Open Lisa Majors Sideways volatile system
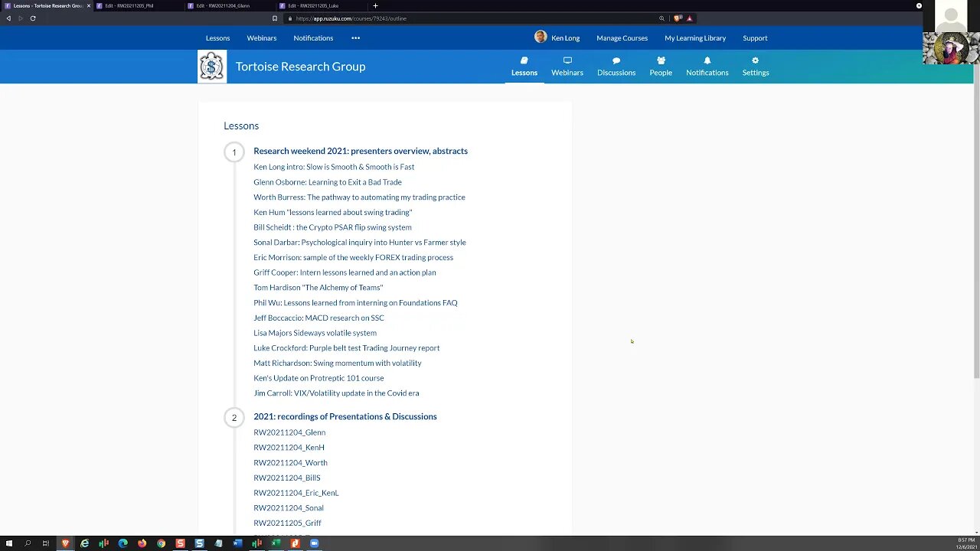 pyautogui.click(x=315, y=333)
